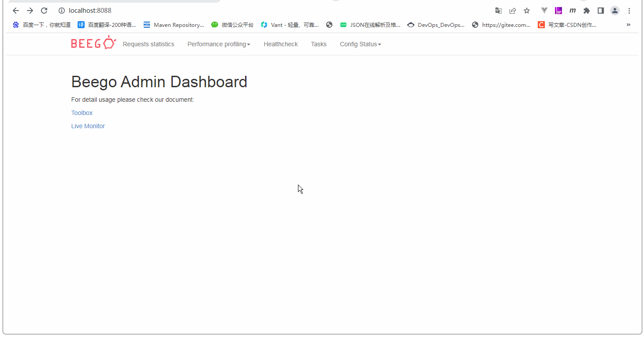Open the Vant bookmark
644x337 pixels.
290,25
